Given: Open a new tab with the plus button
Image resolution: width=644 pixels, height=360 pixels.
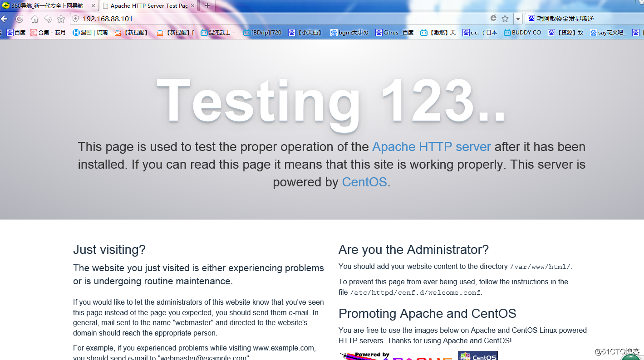Looking at the screenshot, I should coord(207,5).
